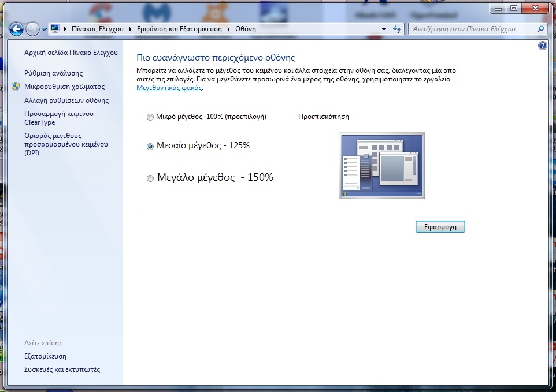Screen dimensions: 556x392
Task: Open recent pages dropdown next to forward arrow
Action: [44, 29]
